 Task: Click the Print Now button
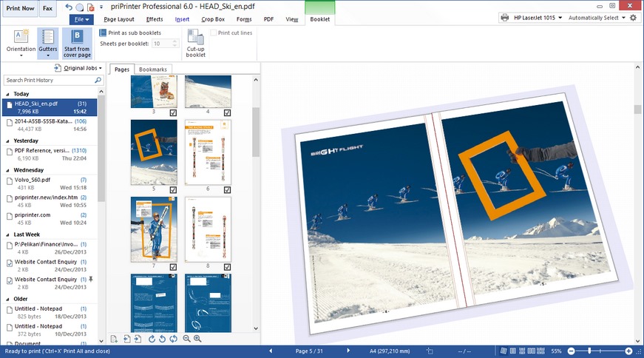[x=18, y=8]
